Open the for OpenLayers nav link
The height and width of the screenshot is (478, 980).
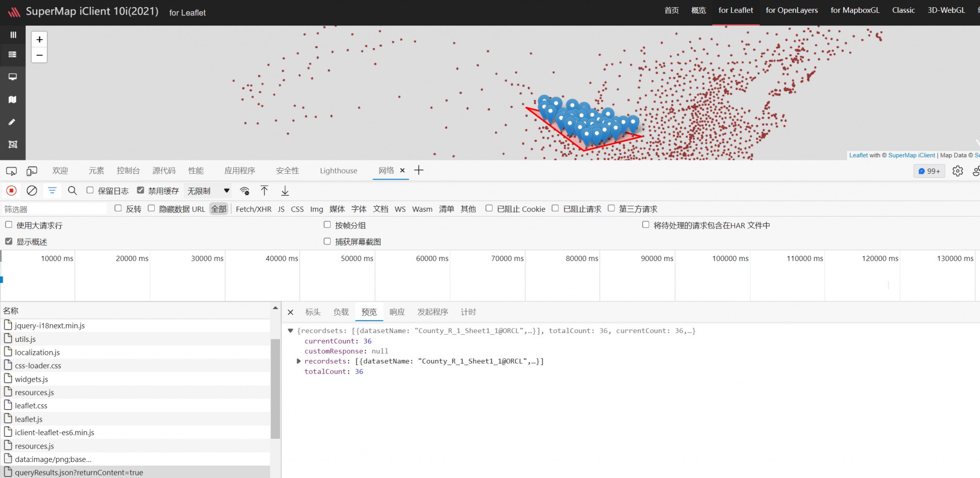(792, 10)
